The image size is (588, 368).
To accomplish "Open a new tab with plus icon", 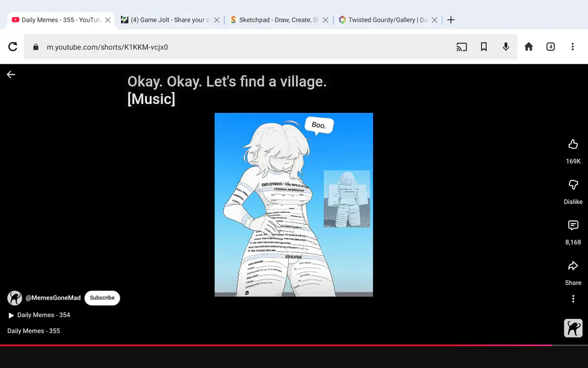I will pyautogui.click(x=451, y=20).
